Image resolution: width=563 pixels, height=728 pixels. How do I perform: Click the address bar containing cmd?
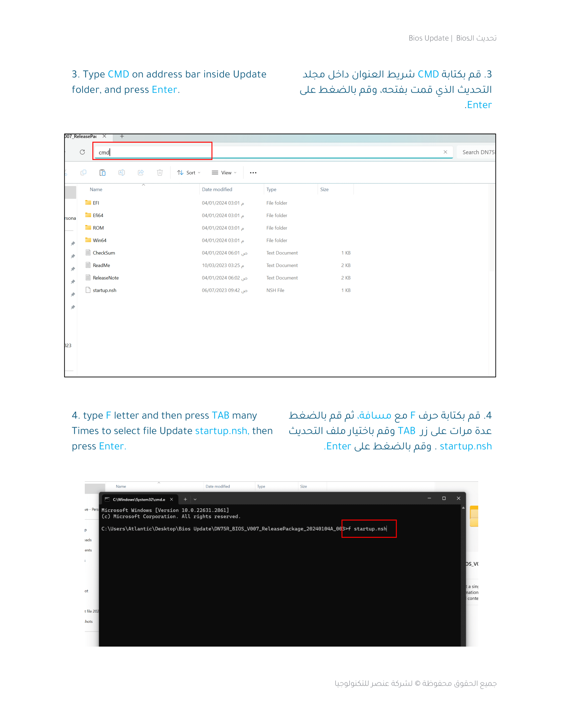click(x=273, y=152)
